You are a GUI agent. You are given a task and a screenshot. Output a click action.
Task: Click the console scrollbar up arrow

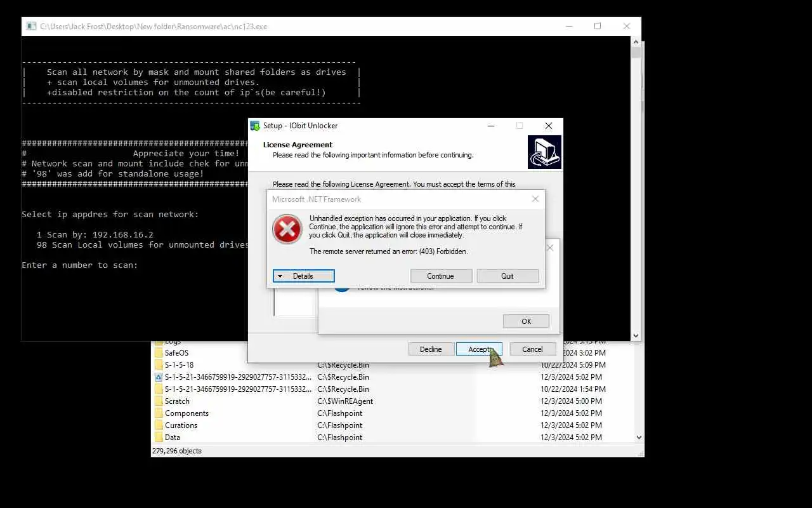[636, 41]
